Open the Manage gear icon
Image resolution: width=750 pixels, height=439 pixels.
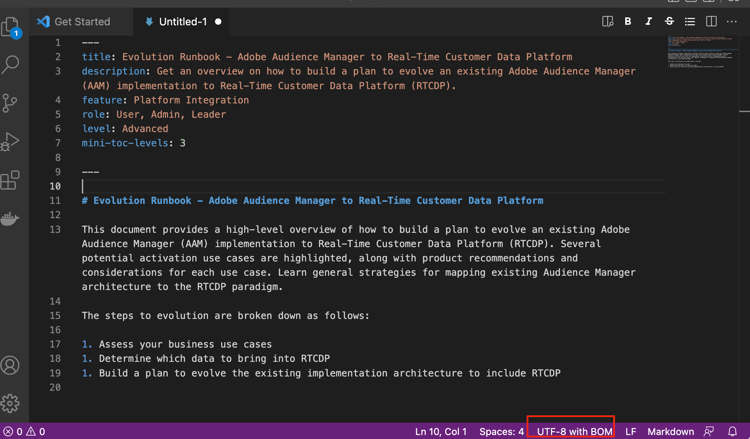coord(10,404)
